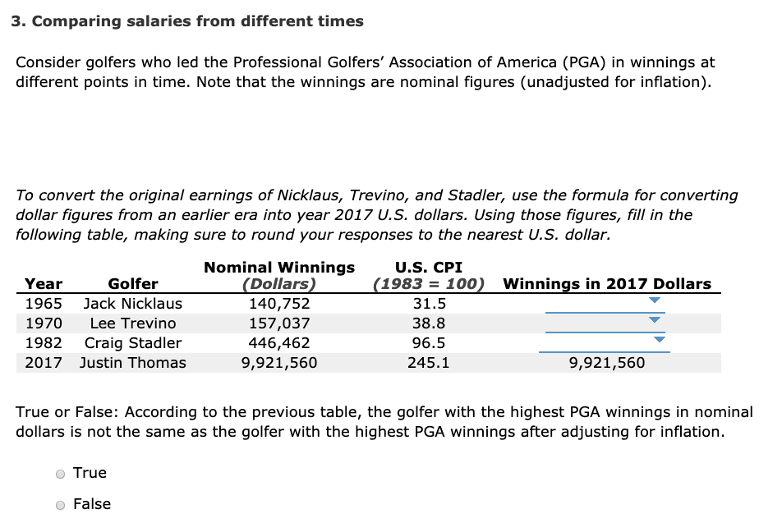Select the Jack Nicklaus table row
Viewport: 782px width, 532px height.
(246, 304)
